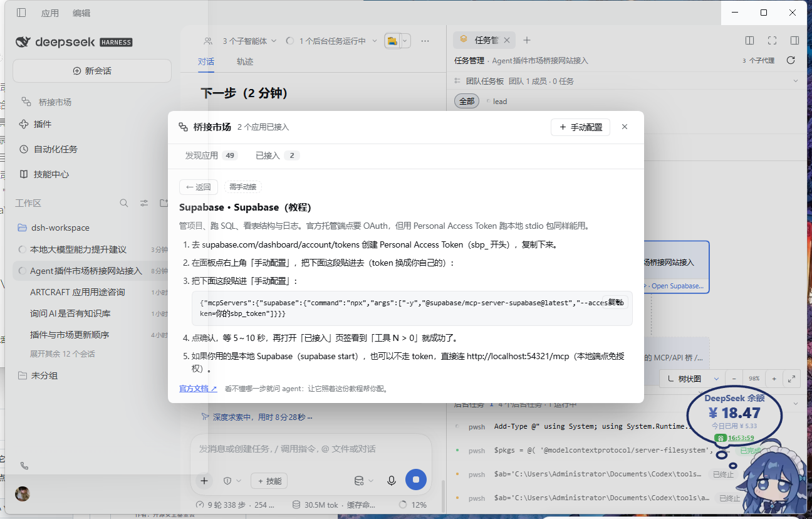Start voice input with microphone icon

pyautogui.click(x=392, y=481)
